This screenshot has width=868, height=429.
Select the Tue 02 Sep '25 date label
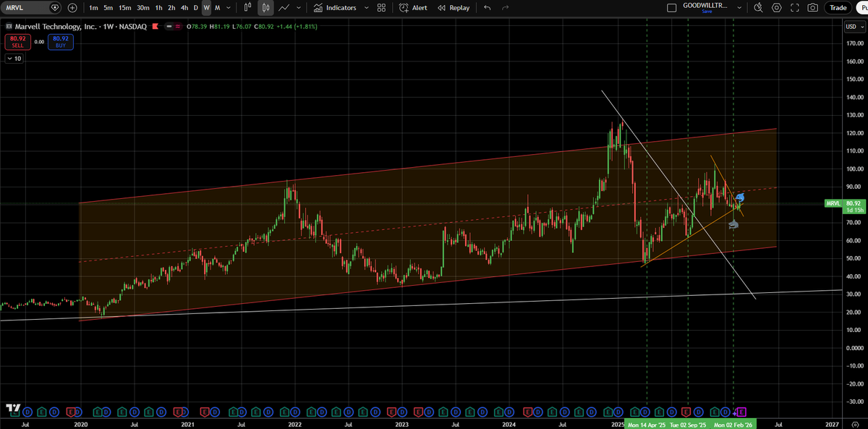point(688,424)
